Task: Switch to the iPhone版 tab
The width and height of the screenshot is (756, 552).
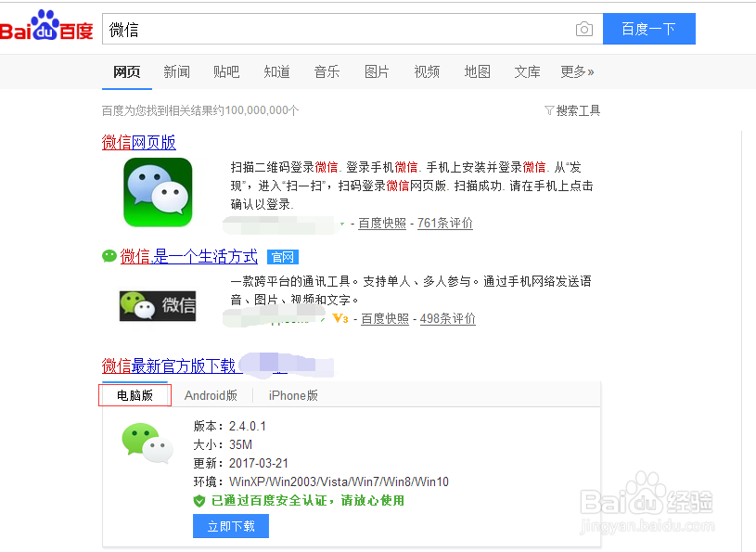Action: pyautogui.click(x=293, y=394)
